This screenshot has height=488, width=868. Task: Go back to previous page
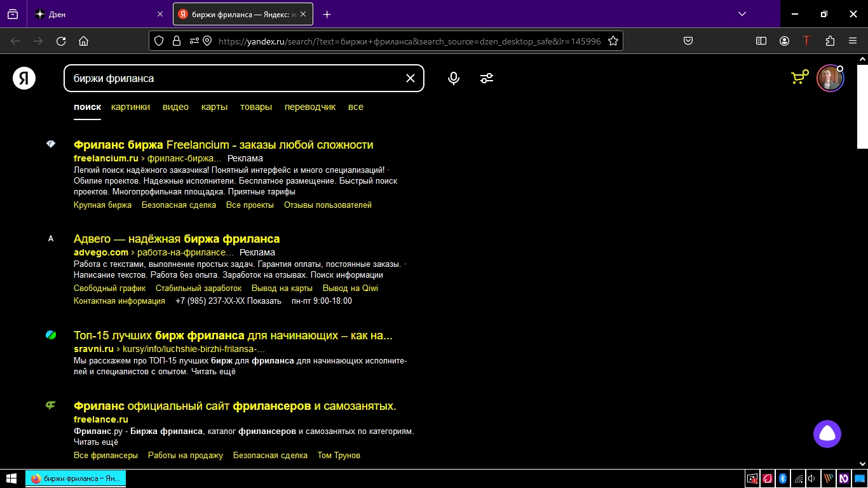pyautogui.click(x=15, y=41)
